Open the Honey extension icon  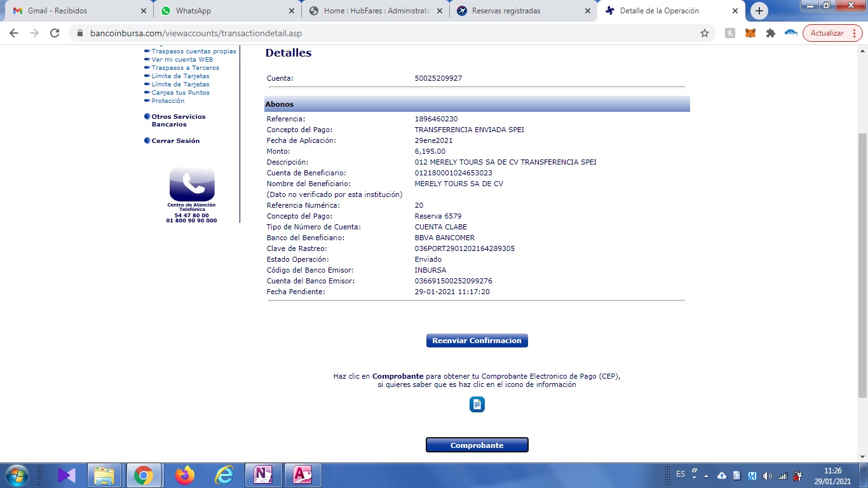pos(730,33)
